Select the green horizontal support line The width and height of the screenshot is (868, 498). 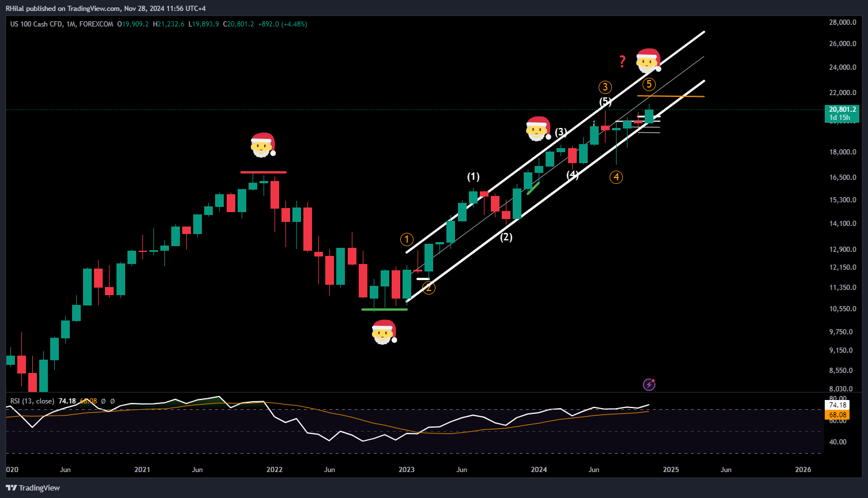click(384, 310)
